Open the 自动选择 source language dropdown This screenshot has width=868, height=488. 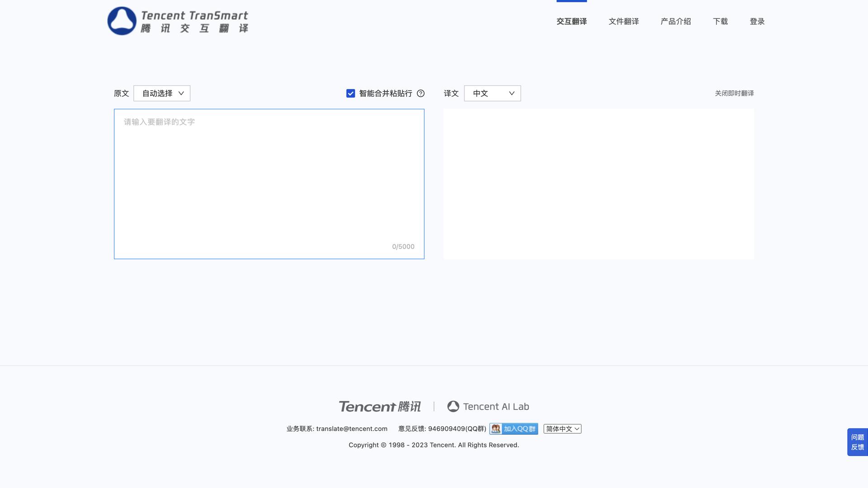tap(162, 94)
